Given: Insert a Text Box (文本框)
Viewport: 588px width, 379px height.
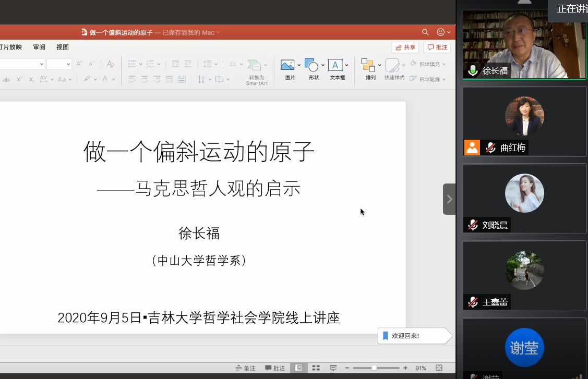Looking at the screenshot, I should (335, 65).
